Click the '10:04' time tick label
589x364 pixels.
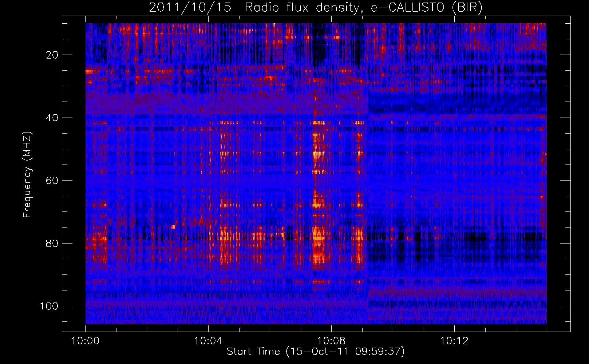coord(208,341)
